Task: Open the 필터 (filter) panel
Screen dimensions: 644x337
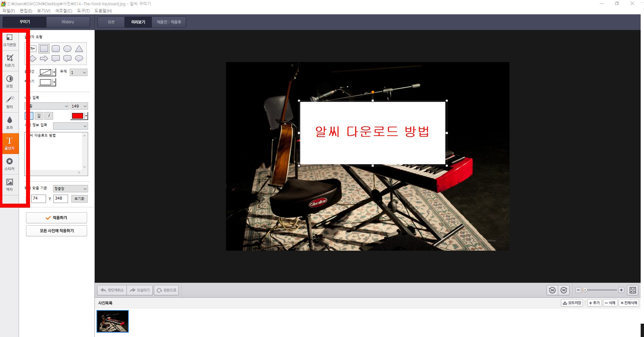Action: coord(10,102)
